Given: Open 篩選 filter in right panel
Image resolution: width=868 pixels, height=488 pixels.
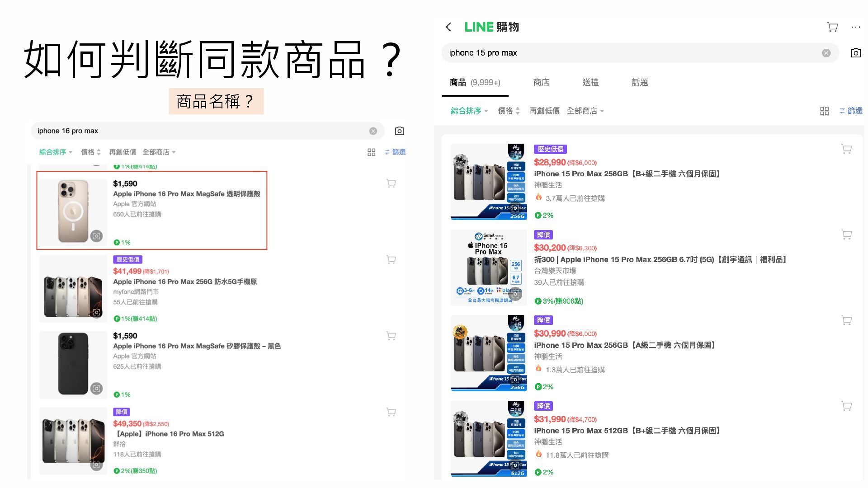Looking at the screenshot, I should point(851,111).
